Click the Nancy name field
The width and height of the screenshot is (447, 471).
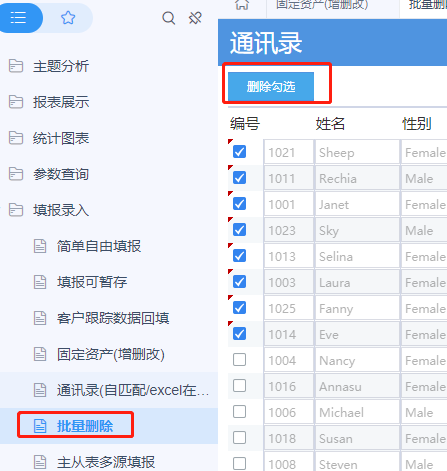click(357, 360)
